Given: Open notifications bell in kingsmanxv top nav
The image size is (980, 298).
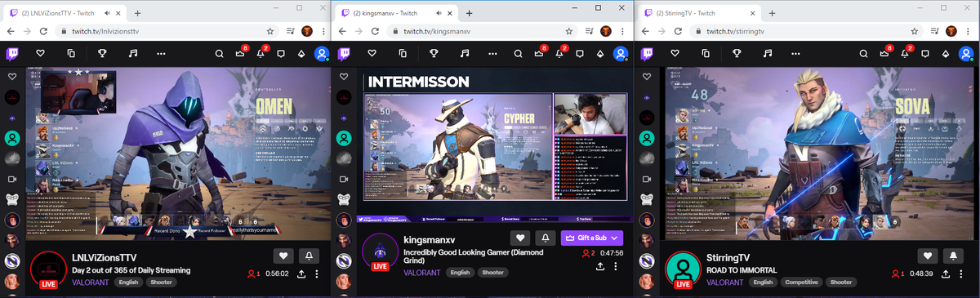Looking at the screenshot, I should tap(560, 54).
